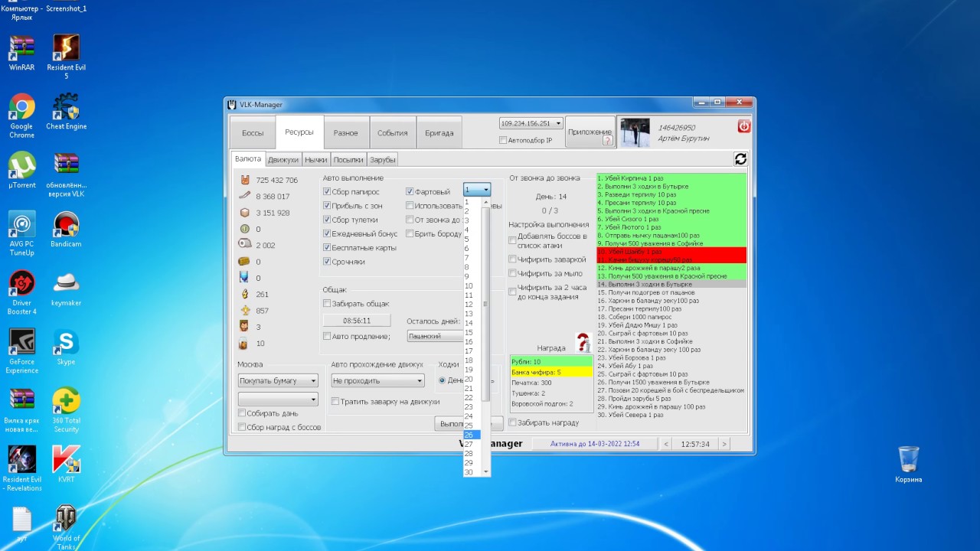Switch to the Боссы tab
Image resolution: width=980 pixels, height=551 pixels.
point(253,132)
